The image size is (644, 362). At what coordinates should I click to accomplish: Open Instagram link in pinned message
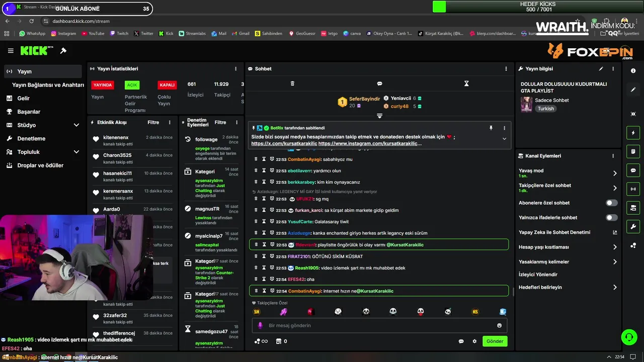[370, 144]
